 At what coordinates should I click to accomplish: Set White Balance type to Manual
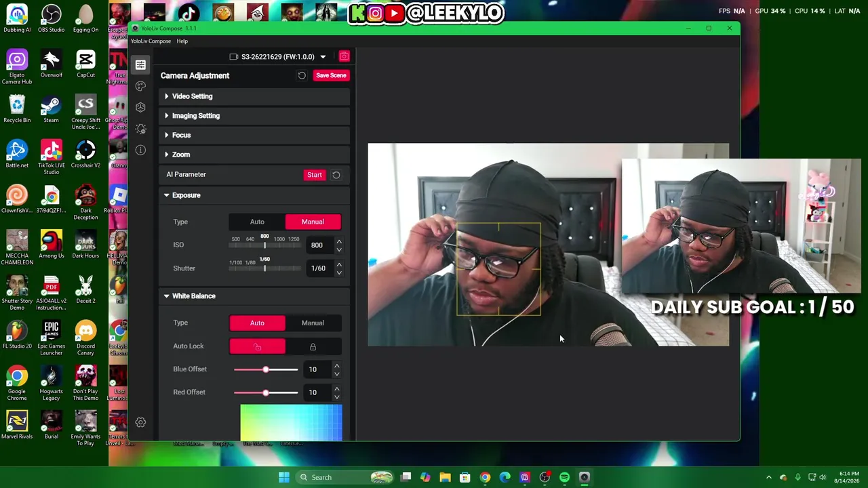click(x=313, y=323)
